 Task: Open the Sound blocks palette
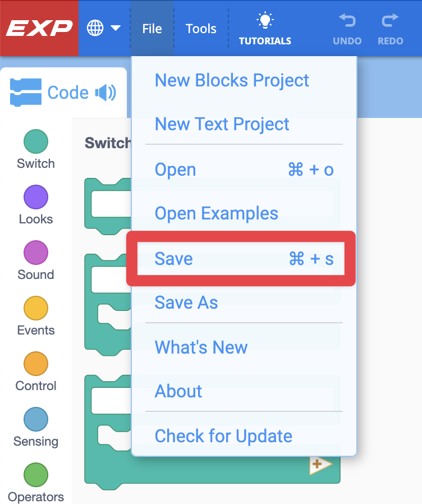point(35,253)
